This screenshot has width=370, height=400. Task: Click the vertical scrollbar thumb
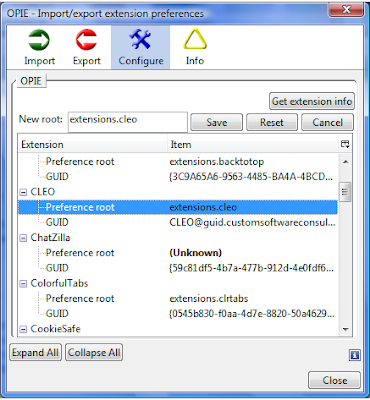tap(345, 192)
